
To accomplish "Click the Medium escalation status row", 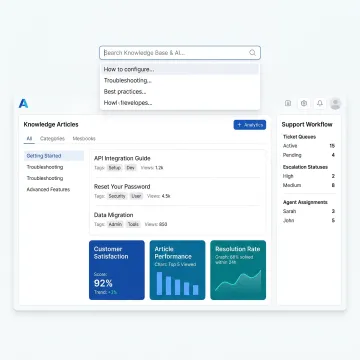I will 309,185.
